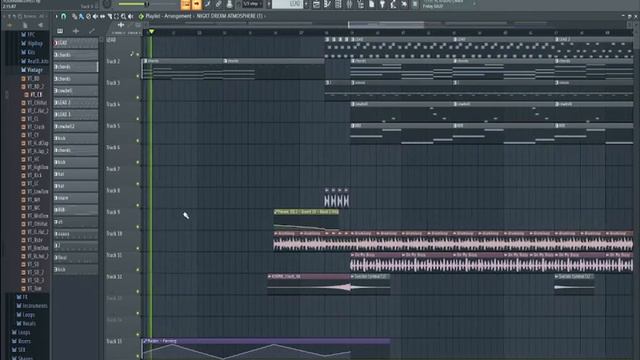The image size is (640, 360).
Task: Click the first orange highlighted toolbar icon
Action: [x=186, y=4]
